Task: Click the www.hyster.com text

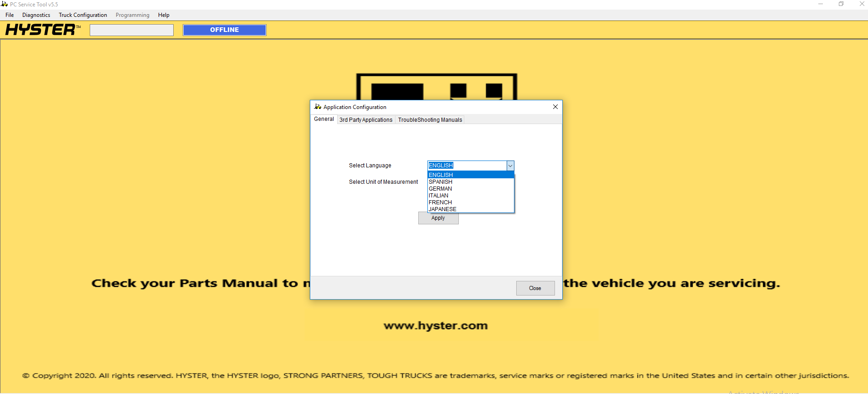Action: pos(436,326)
